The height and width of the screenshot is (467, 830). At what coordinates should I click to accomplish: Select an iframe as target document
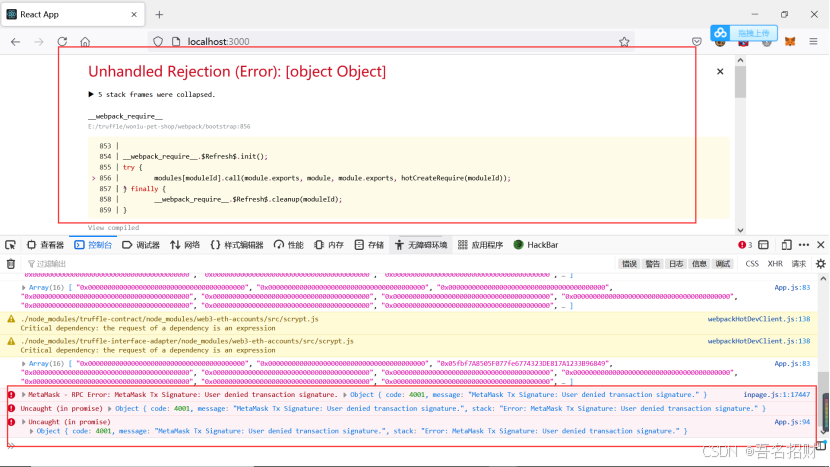763,245
